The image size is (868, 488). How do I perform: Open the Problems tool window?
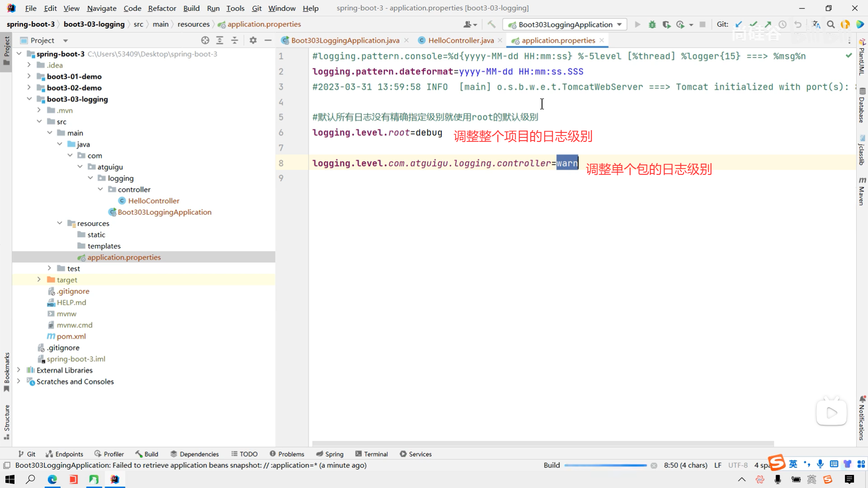pyautogui.click(x=287, y=454)
